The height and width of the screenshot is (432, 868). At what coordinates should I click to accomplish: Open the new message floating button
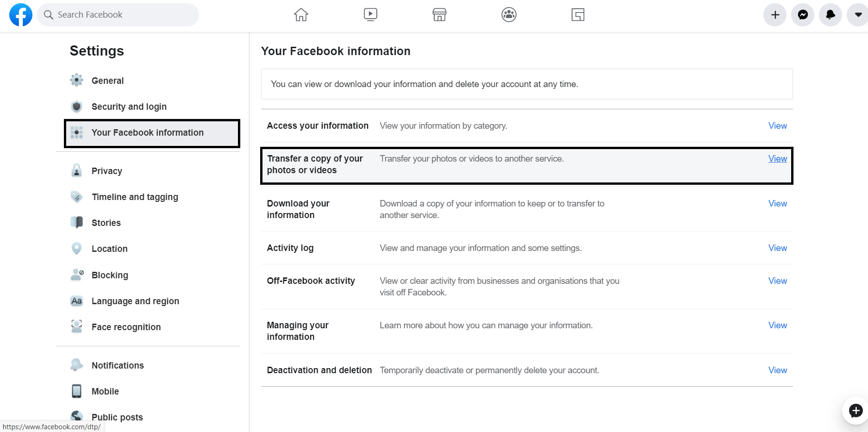coord(856,411)
